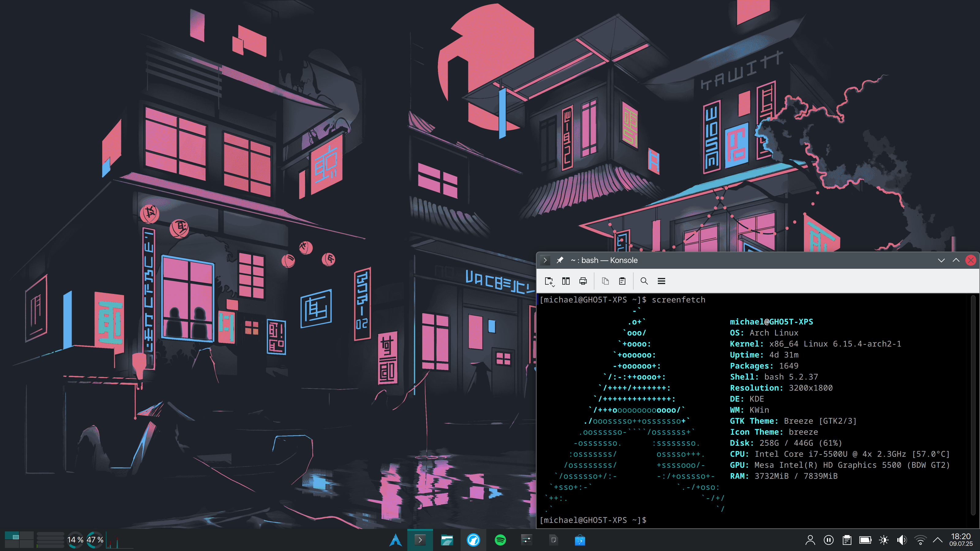Open Konsole window menu icon in titlebar

545,260
